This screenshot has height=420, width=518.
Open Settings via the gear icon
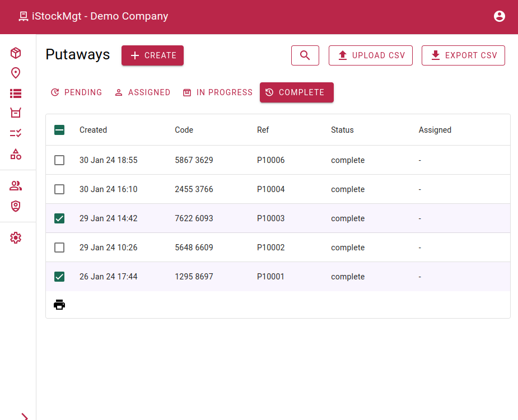tap(15, 237)
